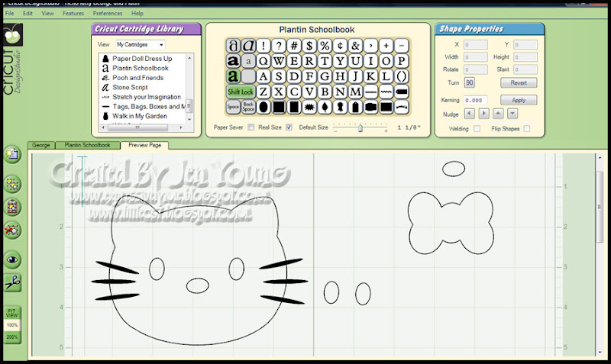The width and height of the screenshot is (611, 364).
Task: Click the eye preview icon
Action: click(12, 259)
